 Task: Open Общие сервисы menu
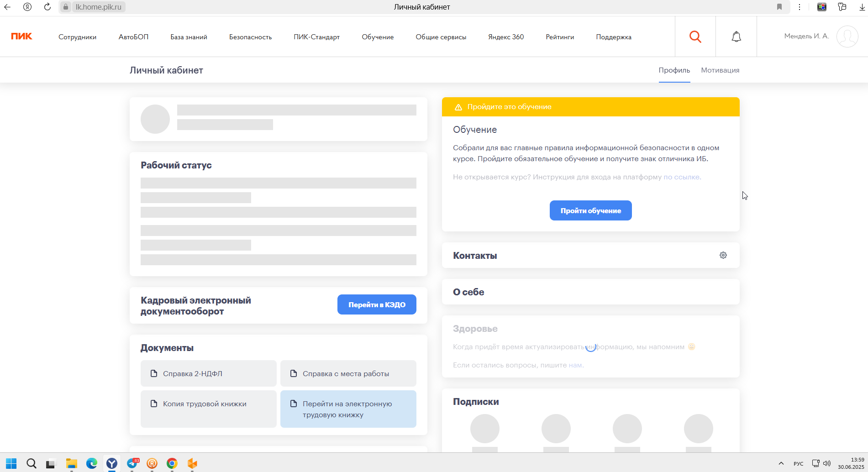click(x=441, y=37)
